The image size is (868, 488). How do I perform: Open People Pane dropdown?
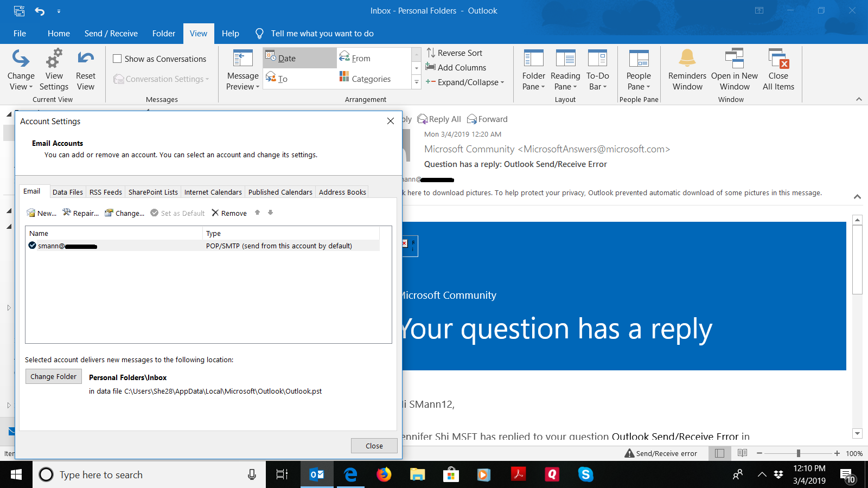point(639,70)
